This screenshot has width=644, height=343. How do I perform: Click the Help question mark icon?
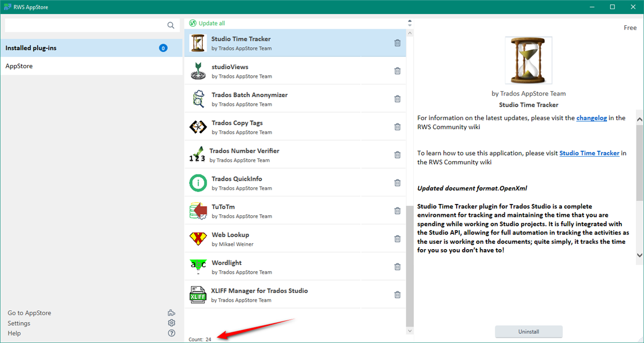171,333
